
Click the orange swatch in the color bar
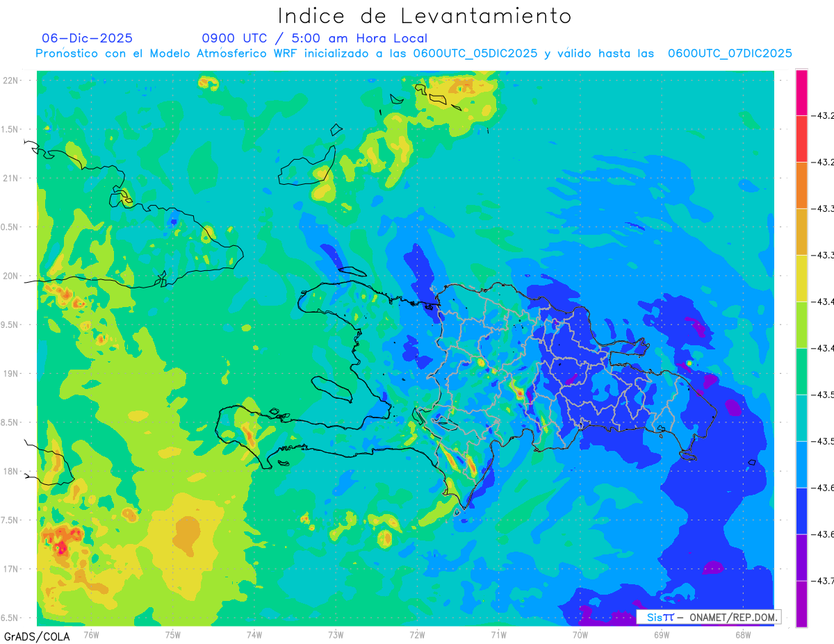801,185
